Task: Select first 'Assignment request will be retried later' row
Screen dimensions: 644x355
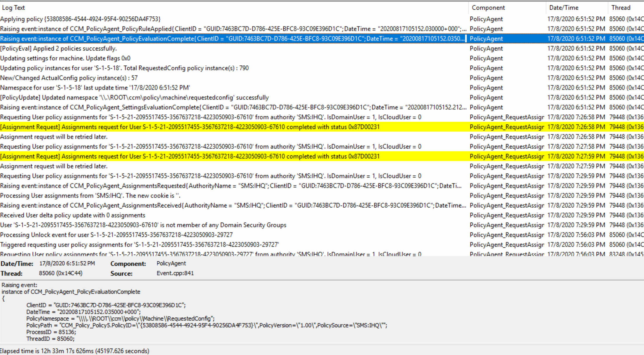Action: (x=54, y=137)
